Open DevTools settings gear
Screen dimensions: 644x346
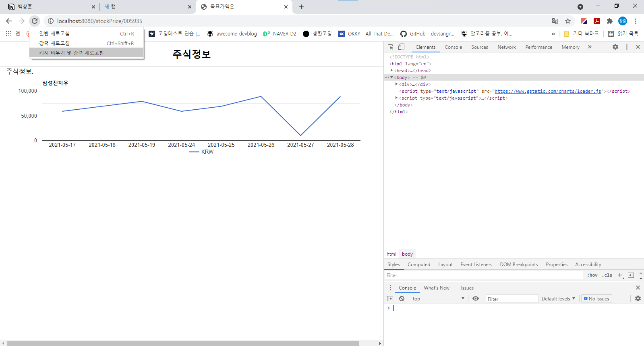point(615,47)
